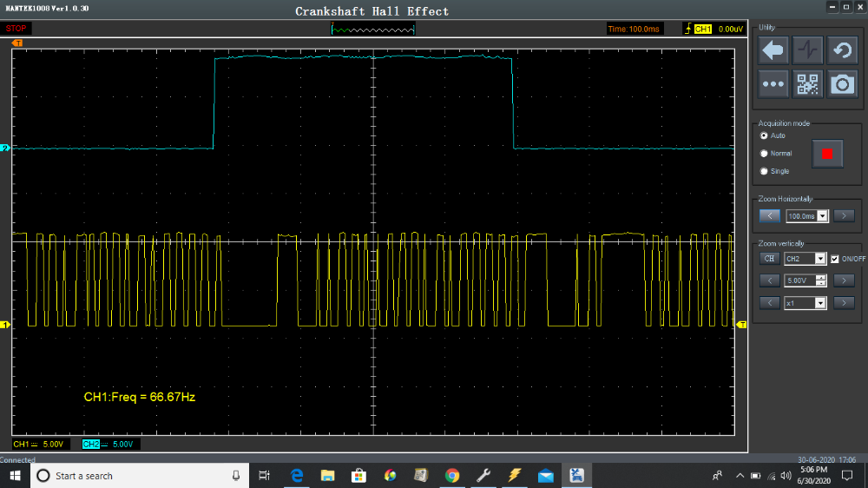Open the three-dots more options utility

pos(773,84)
